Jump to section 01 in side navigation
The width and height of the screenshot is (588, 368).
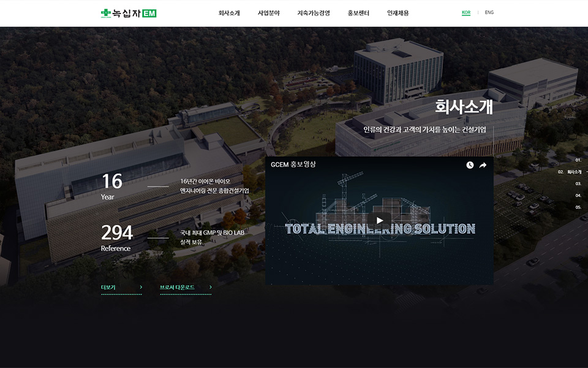pyautogui.click(x=578, y=160)
